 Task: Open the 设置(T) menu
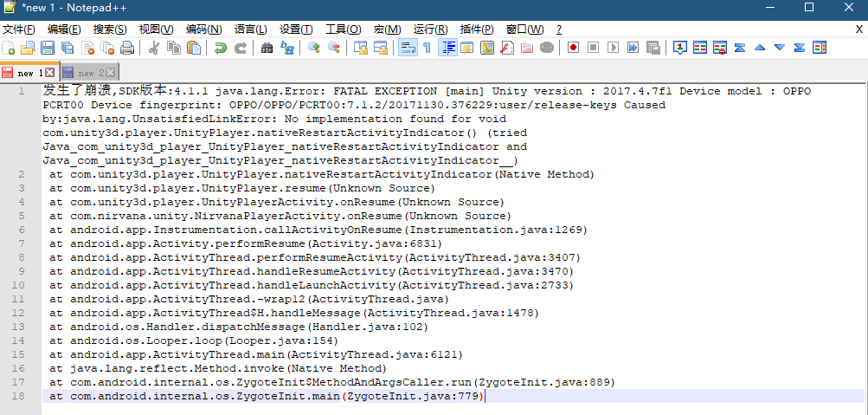pos(296,29)
